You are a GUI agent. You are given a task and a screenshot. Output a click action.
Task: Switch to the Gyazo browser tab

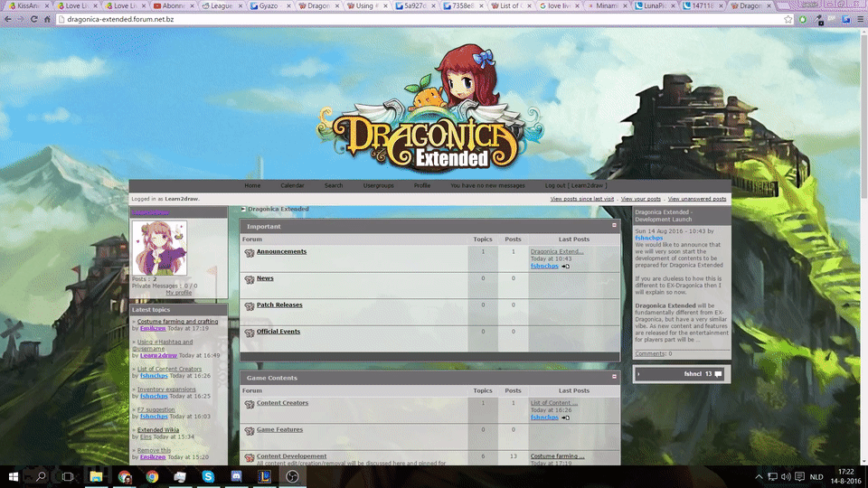point(269,5)
